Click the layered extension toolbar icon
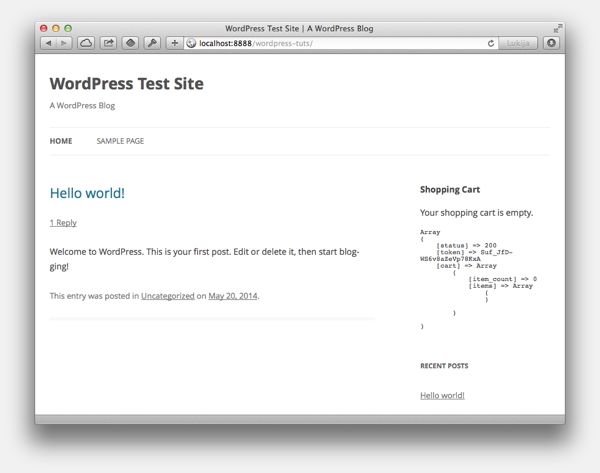 click(x=130, y=43)
